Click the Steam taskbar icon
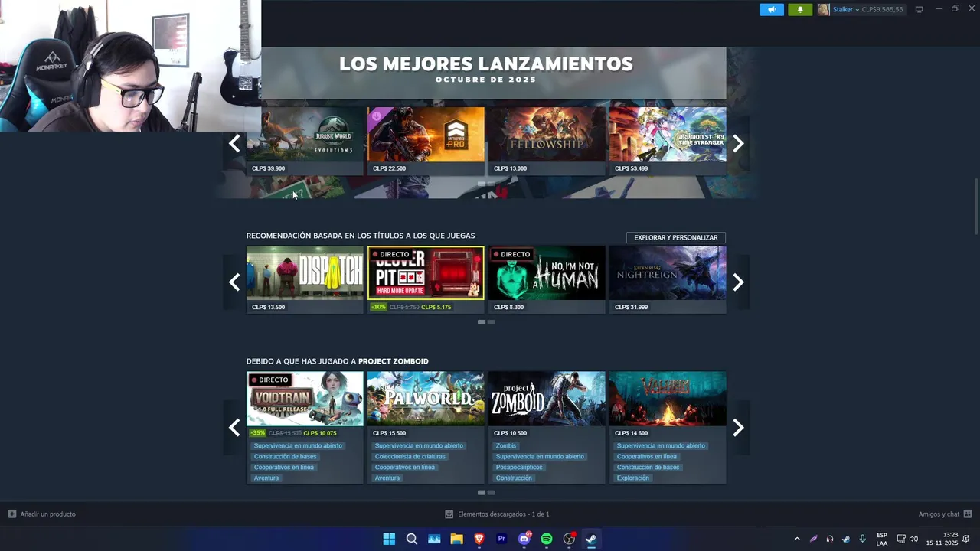The image size is (980, 551). coord(591,539)
